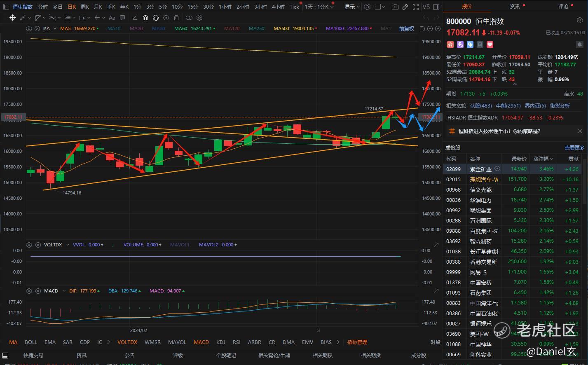Viewport: 588px width, 365px height.
Task: Select the 分时 intraday chart tab
Action: coord(42,7)
